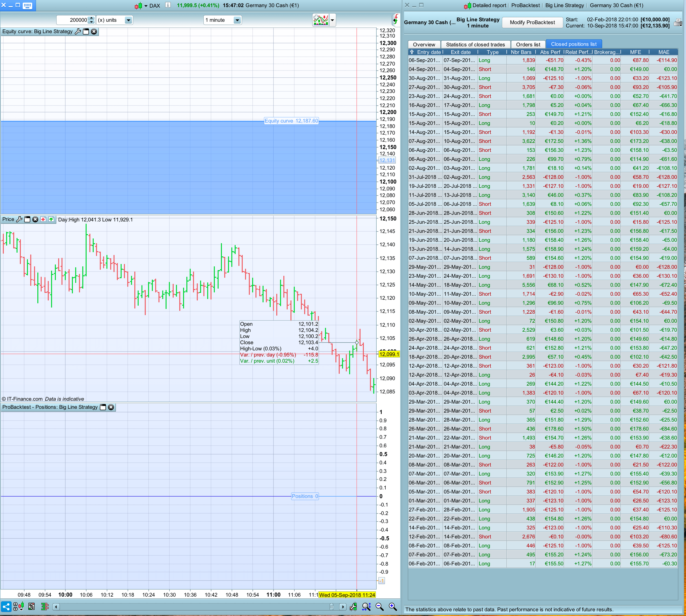Screen dimensions: 686x616
Task: Open the Orders list tab
Action: (528, 44)
